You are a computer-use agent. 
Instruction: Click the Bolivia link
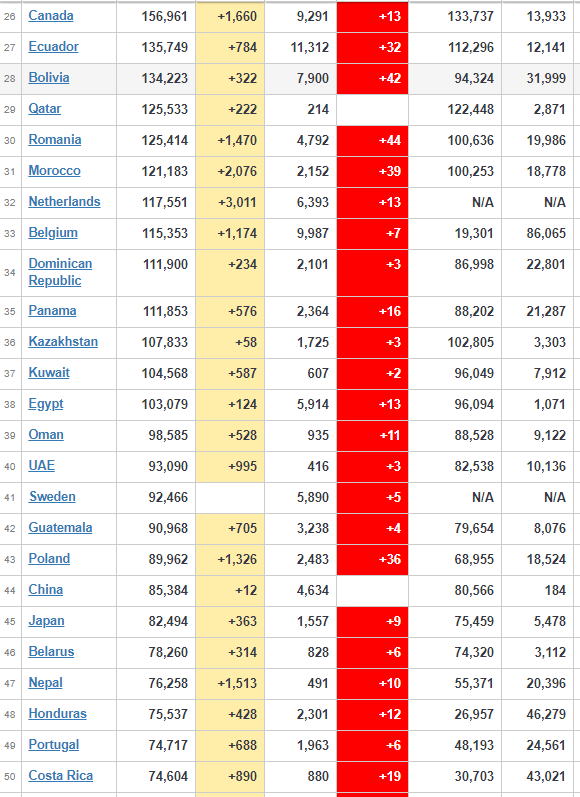[x=49, y=78]
